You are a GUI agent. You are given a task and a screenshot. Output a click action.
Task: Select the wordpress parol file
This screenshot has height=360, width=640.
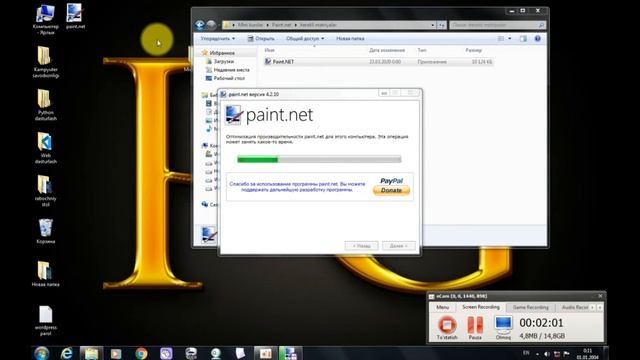[x=45, y=321]
